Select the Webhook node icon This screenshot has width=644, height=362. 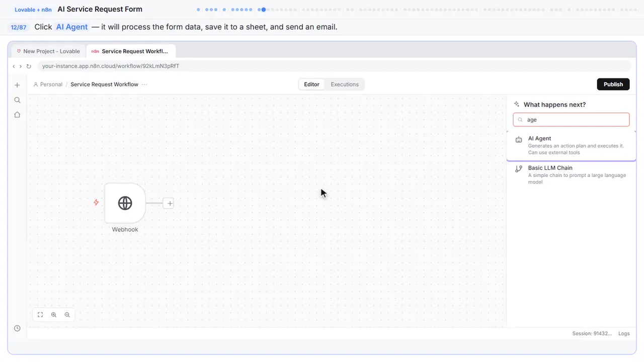point(125,203)
